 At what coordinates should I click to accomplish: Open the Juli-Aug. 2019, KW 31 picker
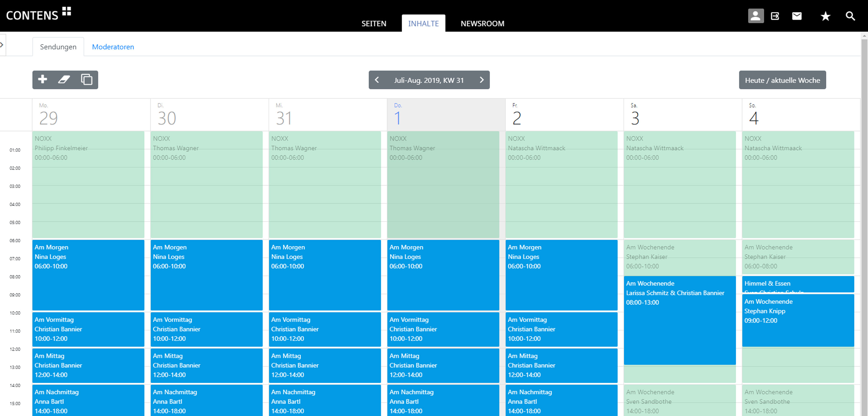tap(429, 80)
